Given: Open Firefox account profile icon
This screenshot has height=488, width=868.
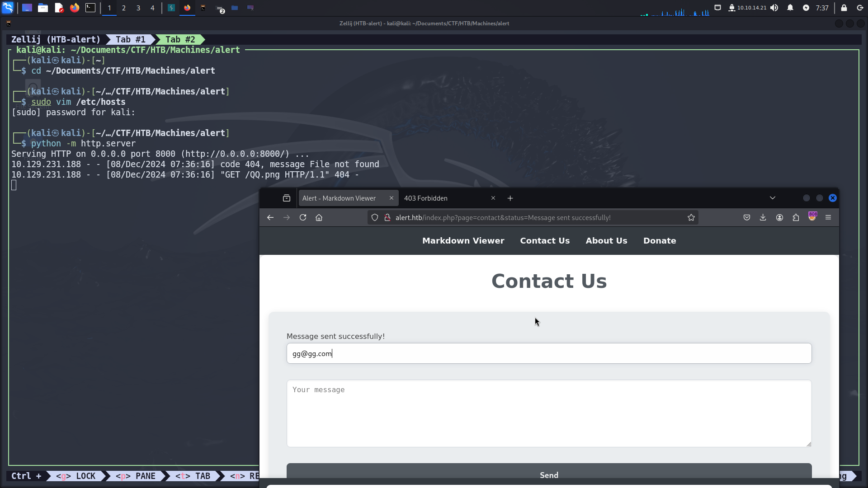Looking at the screenshot, I should [779, 218].
